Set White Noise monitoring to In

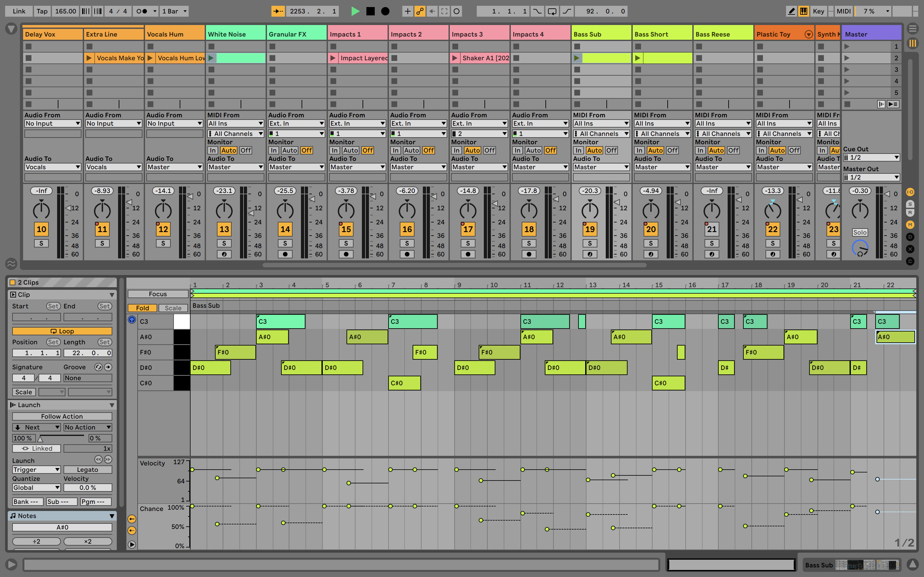click(x=213, y=150)
